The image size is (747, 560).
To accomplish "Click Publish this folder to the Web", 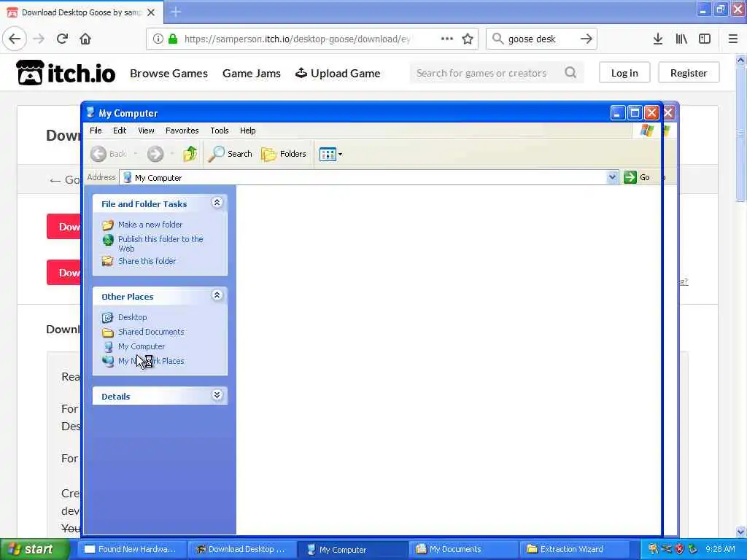I will (160, 244).
